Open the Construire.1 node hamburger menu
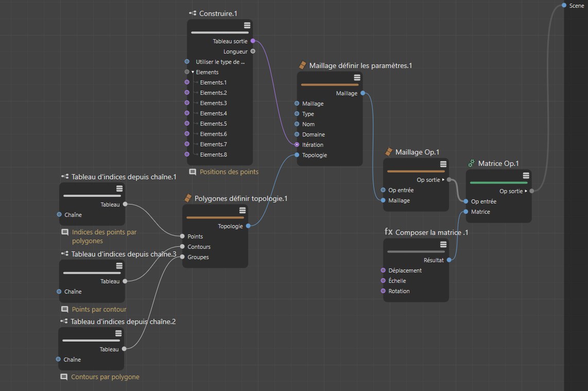 click(247, 25)
